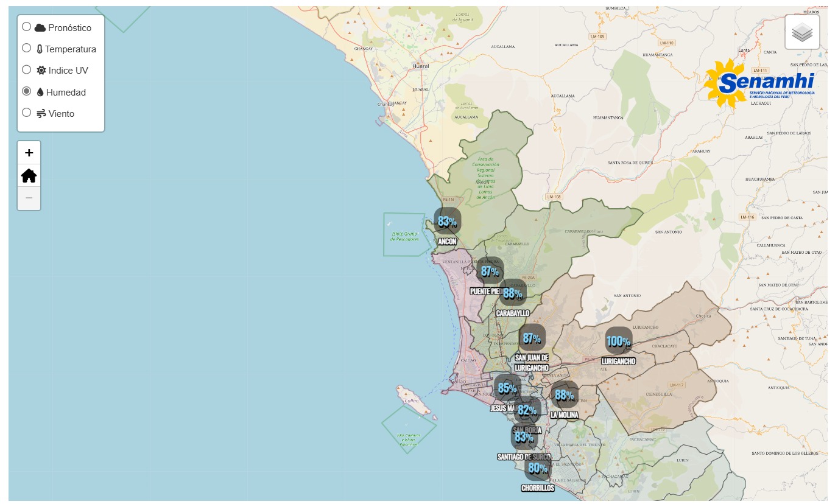Click the Senamhi logo

click(760, 83)
